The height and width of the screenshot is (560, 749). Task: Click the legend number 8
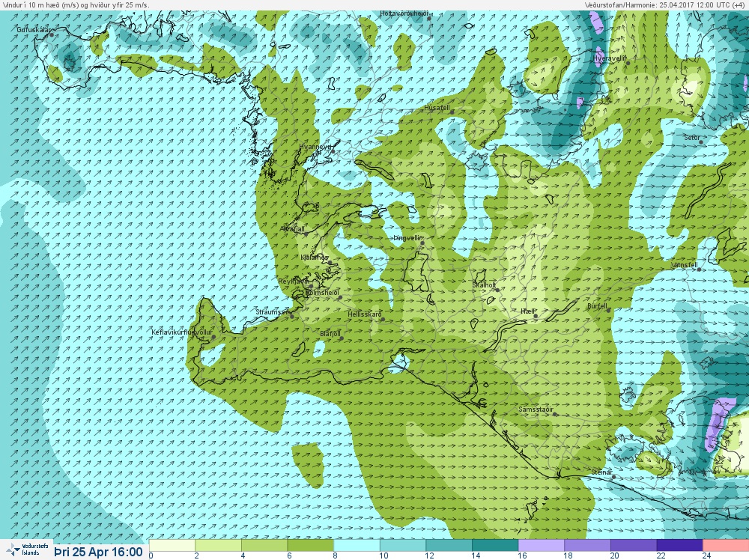(x=336, y=556)
